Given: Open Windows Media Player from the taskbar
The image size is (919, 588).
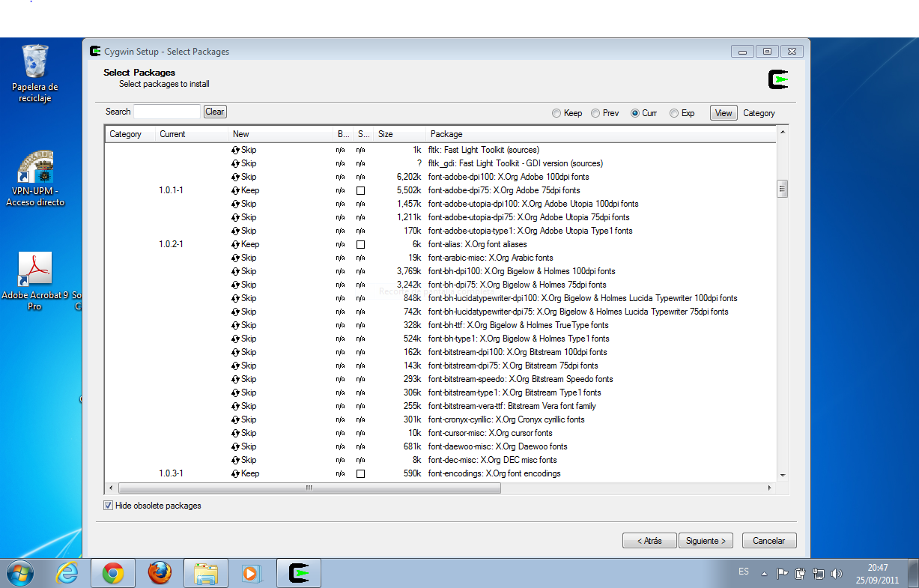Looking at the screenshot, I should (x=251, y=574).
